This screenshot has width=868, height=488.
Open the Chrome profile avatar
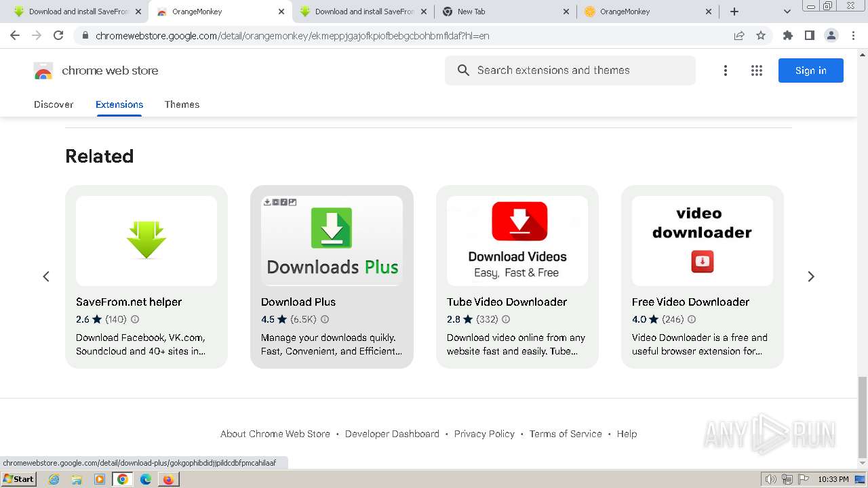(x=831, y=35)
